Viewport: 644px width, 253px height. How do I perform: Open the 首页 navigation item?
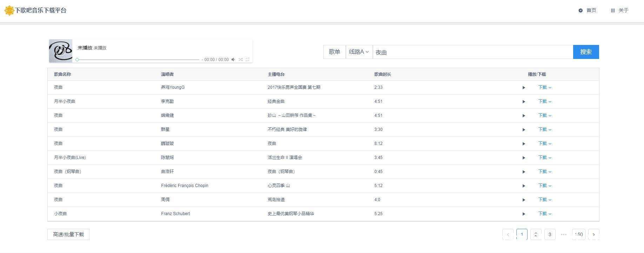pyautogui.click(x=588, y=11)
